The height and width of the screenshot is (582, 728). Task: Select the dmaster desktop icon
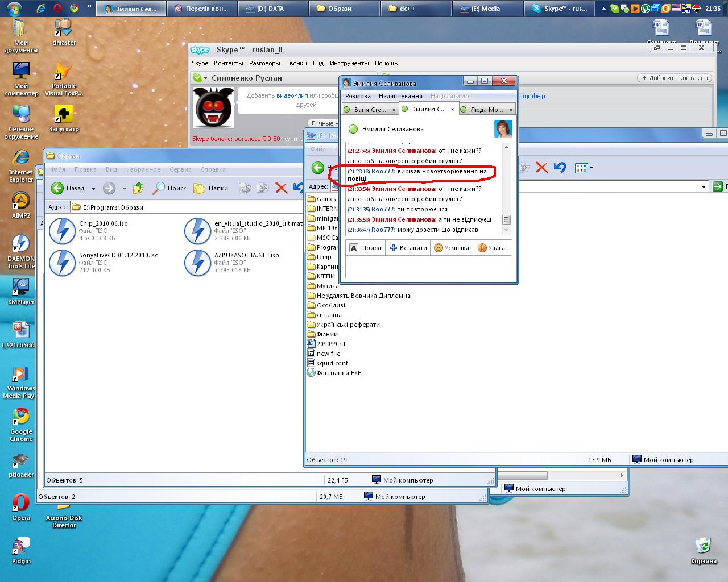(x=64, y=32)
